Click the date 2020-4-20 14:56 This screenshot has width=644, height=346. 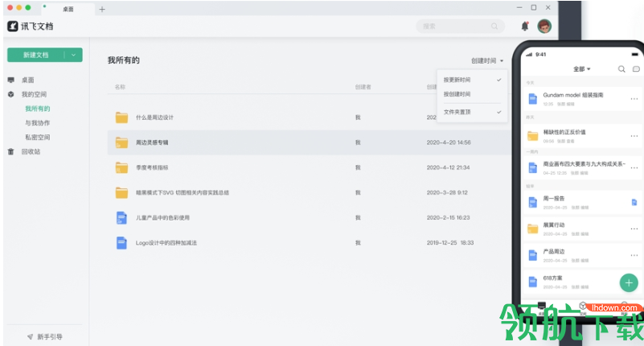pos(449,142)
